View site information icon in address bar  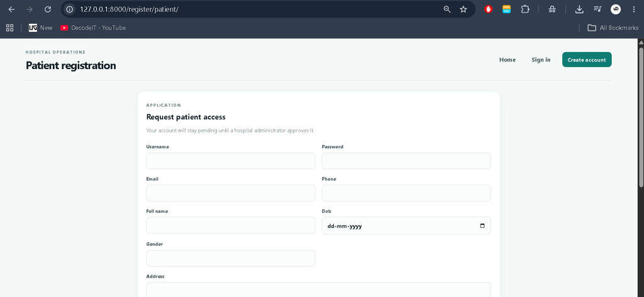(x=70, y=9)
